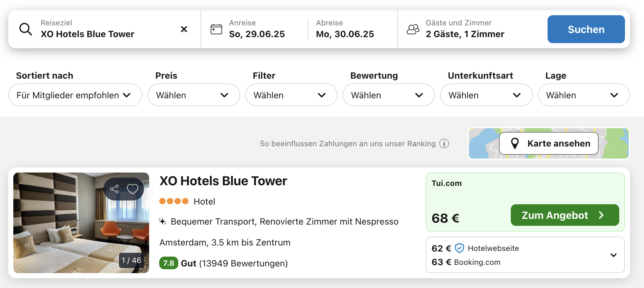Click the Reiseziel destination field
This screenshot has width=644, height=288.
(x=105, y=29)
